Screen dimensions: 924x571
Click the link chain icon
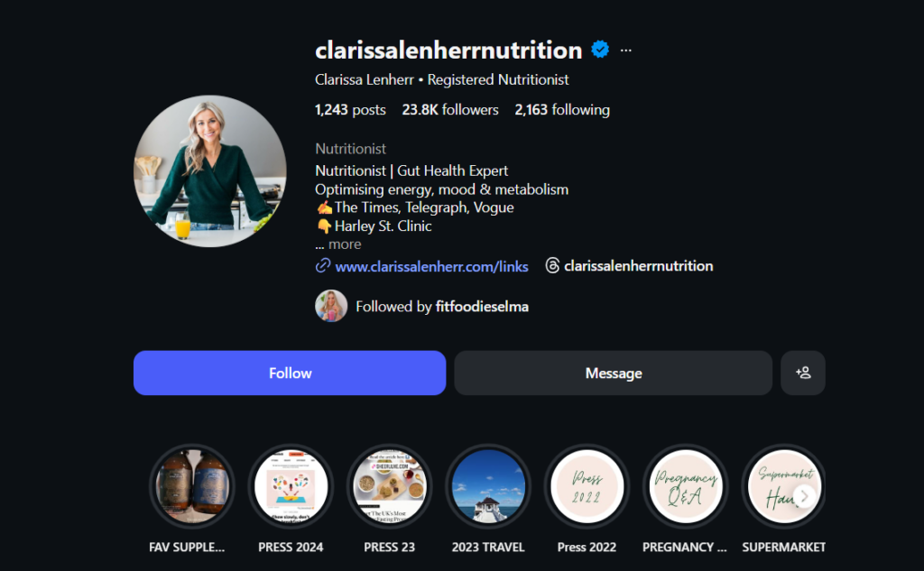pyautogui.click(x=322, y=266)
